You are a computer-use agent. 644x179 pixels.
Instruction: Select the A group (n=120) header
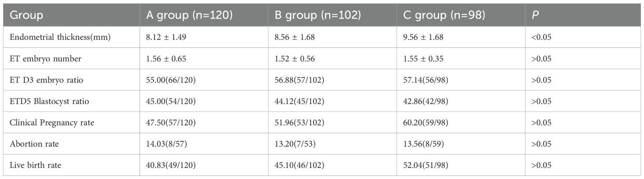[190, 15]
